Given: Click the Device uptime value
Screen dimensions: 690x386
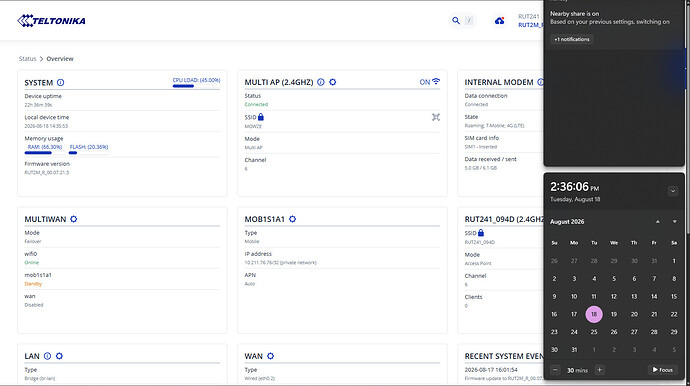Looking at the screenshot, I should click(38, 105).
